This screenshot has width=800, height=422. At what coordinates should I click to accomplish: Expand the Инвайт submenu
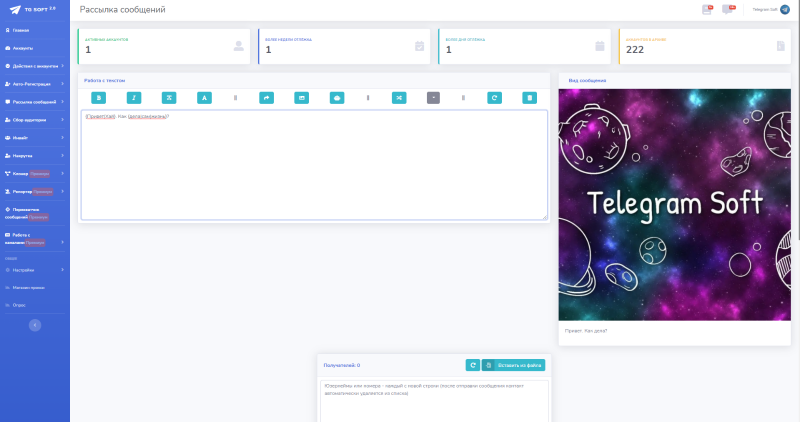(35, 138)
